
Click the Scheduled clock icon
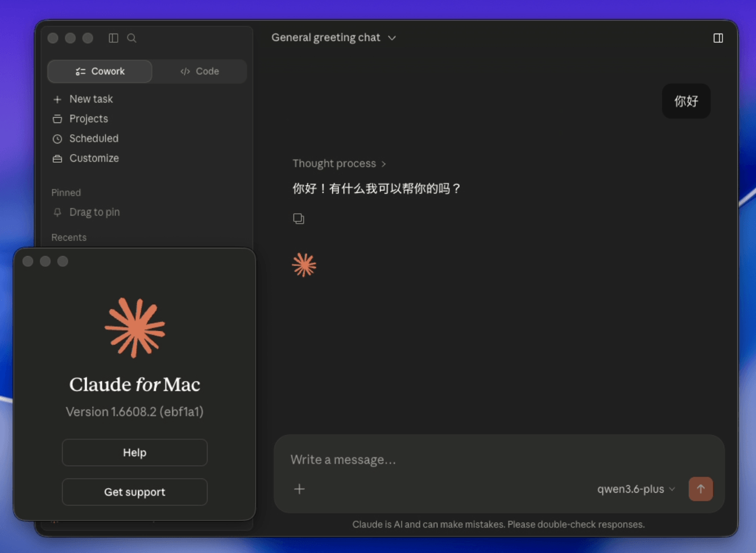coord(57,139)
